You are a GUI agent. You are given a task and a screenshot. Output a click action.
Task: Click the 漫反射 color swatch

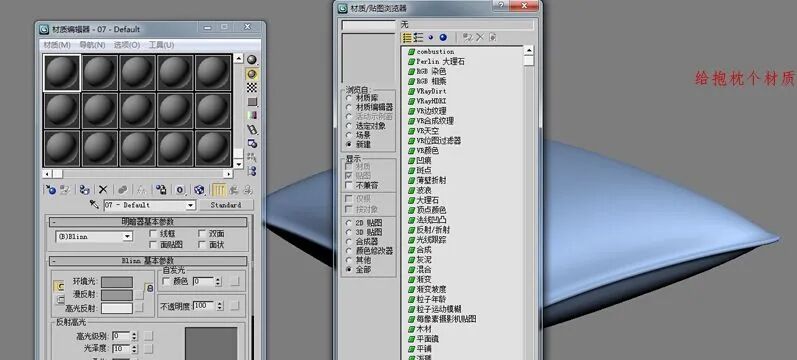[x=117, y=295]
